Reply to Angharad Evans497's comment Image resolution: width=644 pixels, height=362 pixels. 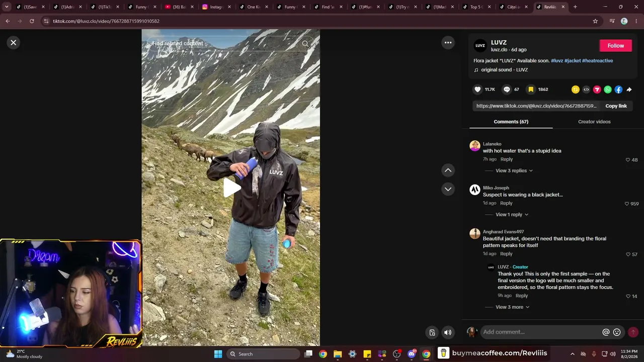506,254
